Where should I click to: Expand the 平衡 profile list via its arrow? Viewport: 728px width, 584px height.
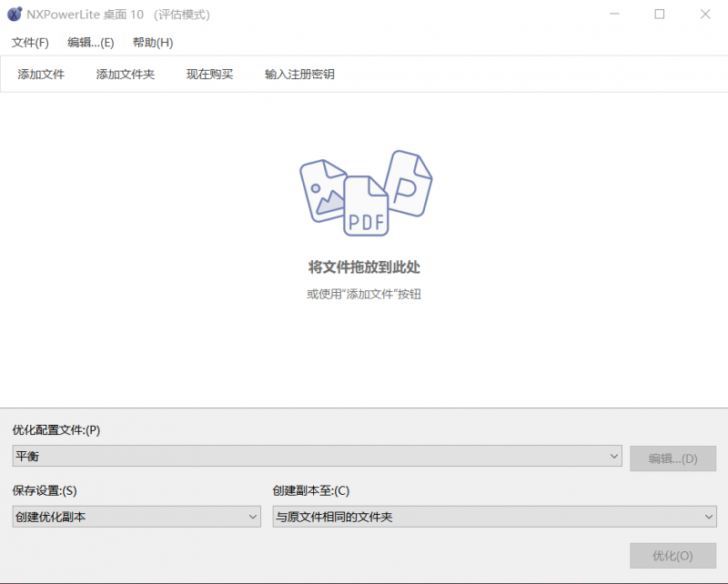(615, 456)
